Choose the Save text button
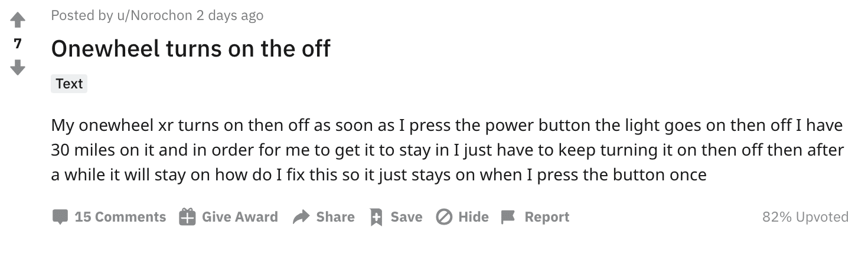The height and width of the screenshot is (257, 868). click(x=406, y=217)
